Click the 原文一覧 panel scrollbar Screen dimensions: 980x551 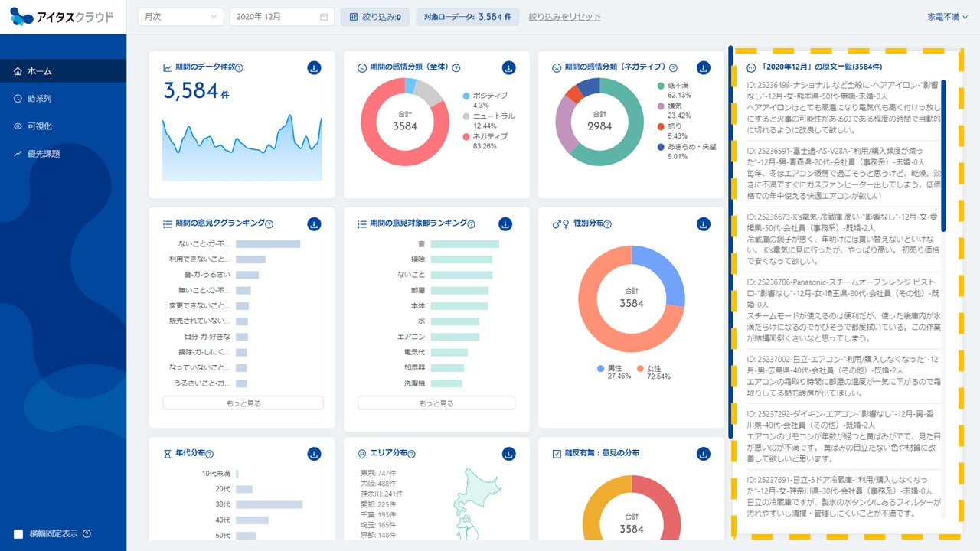click(x=943, y=155)
